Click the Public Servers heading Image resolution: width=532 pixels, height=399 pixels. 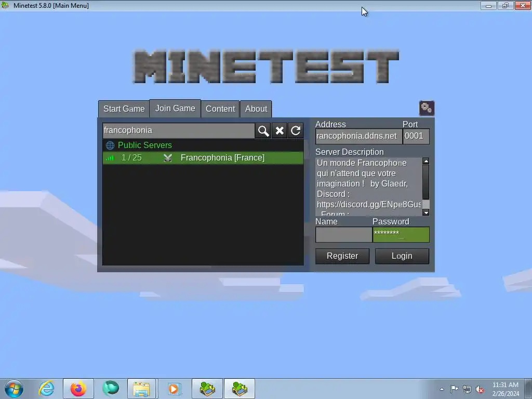coord(145,145)
